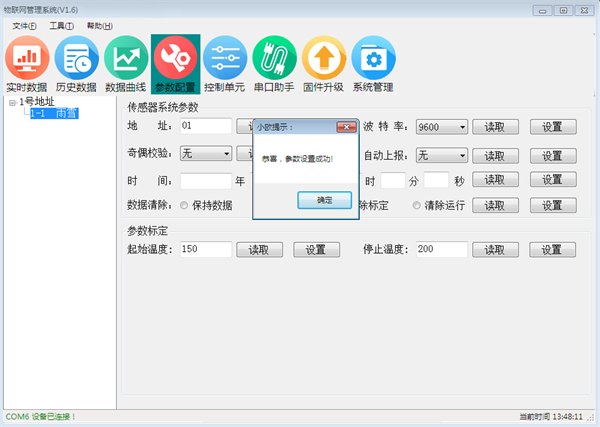Viewport: 600px width, 427px height.
Task: Close the 小软提示 dialog with X
Action: tap(345, 127)
